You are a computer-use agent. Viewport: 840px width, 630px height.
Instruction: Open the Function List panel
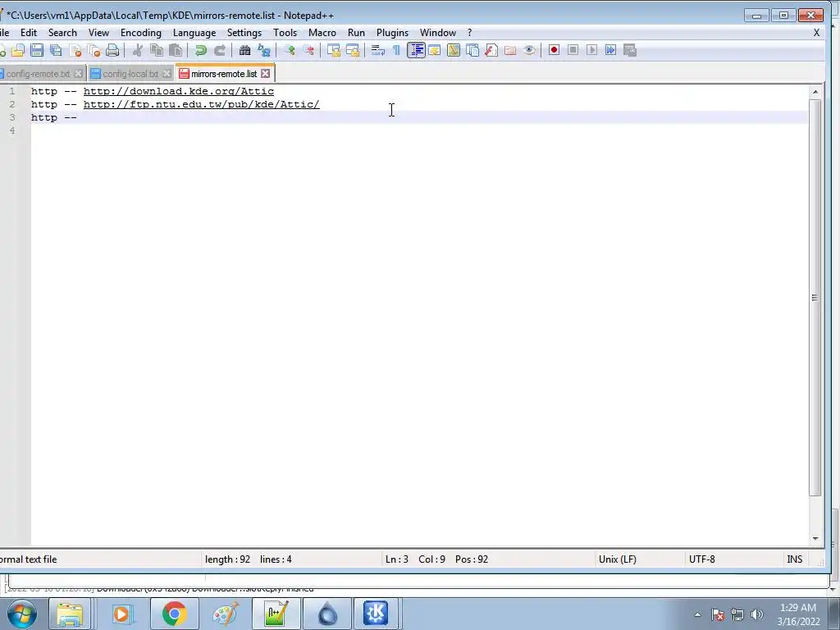tap(491, 50)
